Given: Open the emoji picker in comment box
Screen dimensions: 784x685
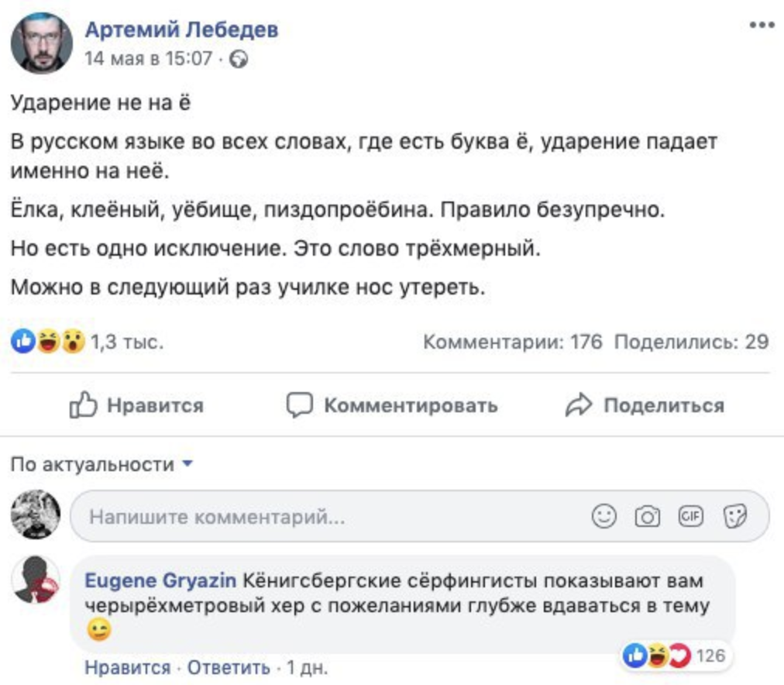Looking at the screenshot, I should point(604,516).
